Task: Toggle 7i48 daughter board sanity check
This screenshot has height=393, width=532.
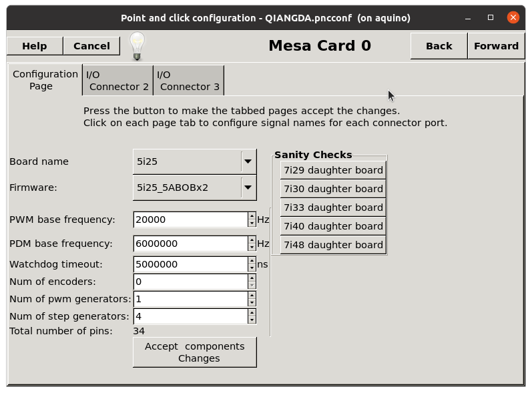Action: pyautogui.click(x=333, y=245)
